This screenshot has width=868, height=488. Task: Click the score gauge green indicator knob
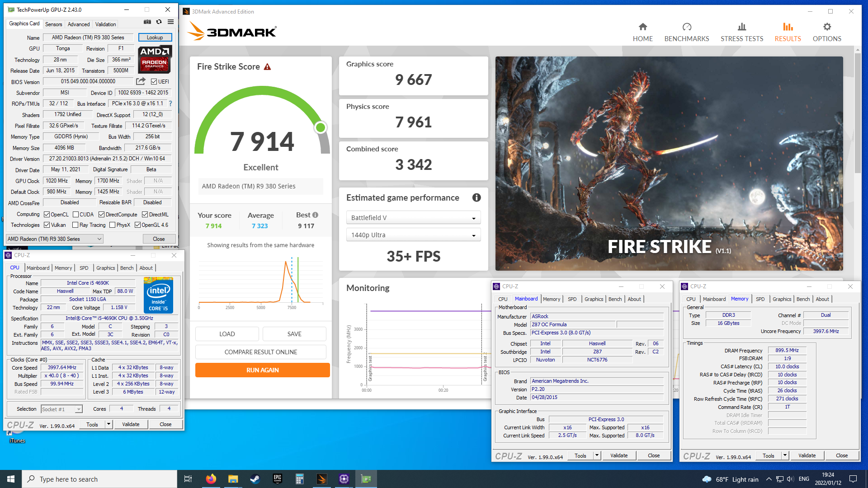pyautogui.click(x=321, y=127)
